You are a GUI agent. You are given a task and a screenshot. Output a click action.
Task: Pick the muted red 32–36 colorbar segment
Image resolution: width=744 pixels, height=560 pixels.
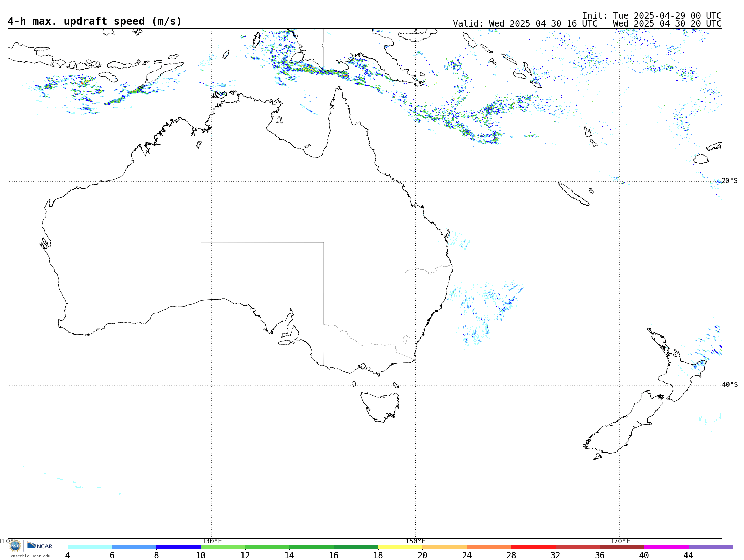click(578, 547)
